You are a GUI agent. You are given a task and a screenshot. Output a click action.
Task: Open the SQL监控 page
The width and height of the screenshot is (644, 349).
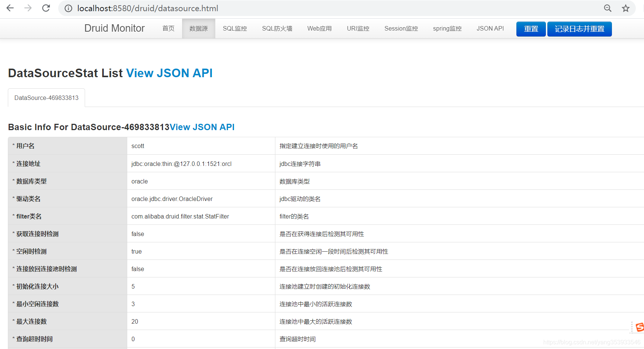[x=235, y=29]
